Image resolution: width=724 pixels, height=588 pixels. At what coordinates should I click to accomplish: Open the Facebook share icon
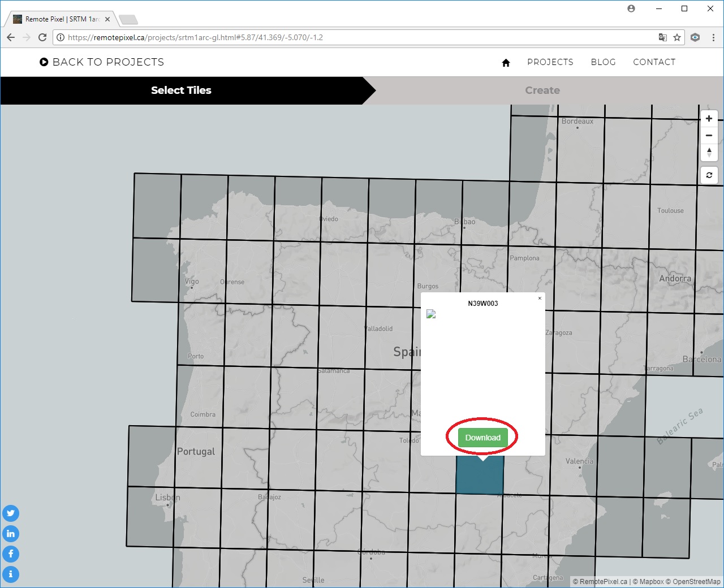point(11,554)
